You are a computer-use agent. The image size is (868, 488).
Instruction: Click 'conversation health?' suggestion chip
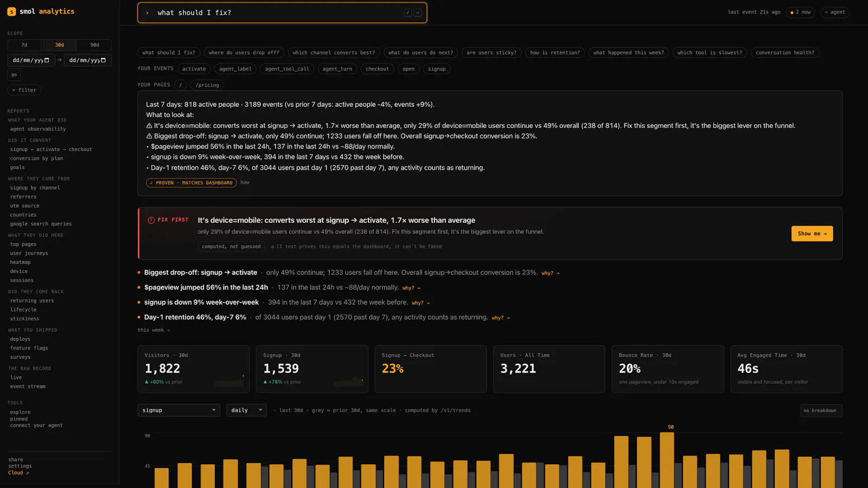point(785,53)
